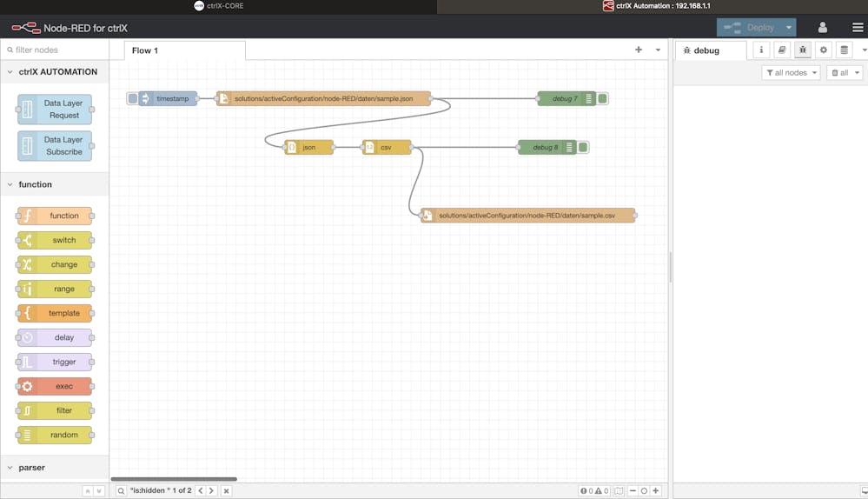The image size is (868, 499).
Task: Open the help book sidebar icon
Action: tap(782, 50)
